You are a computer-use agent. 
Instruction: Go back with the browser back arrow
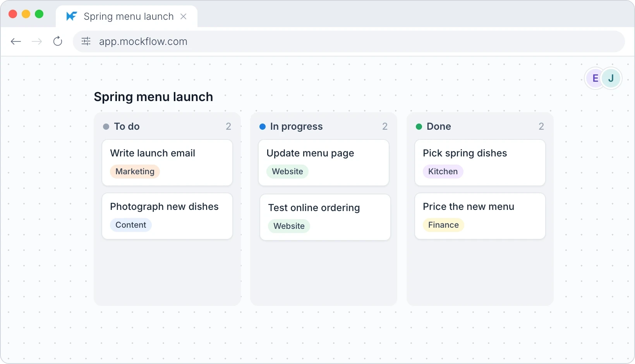tap(16, 41)
